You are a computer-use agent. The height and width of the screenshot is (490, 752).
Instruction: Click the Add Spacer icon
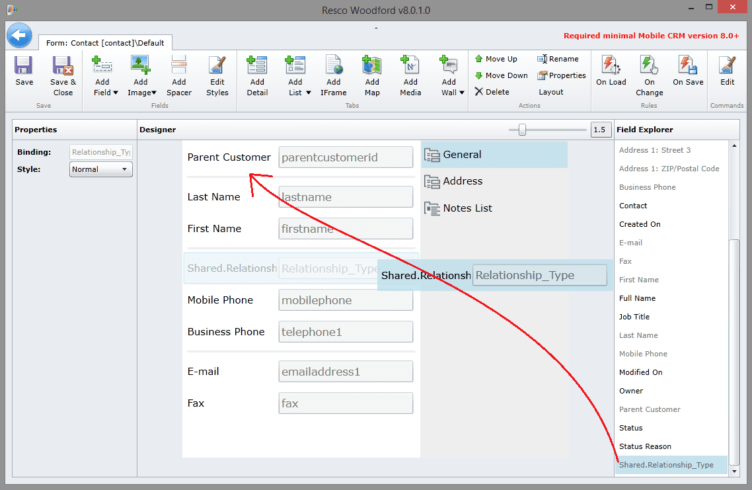click(179, 68)
